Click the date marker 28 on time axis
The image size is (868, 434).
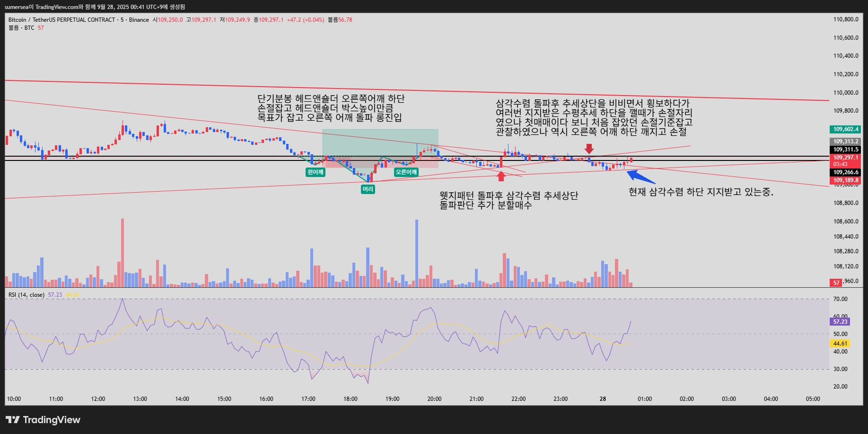[x=603, y=399]
